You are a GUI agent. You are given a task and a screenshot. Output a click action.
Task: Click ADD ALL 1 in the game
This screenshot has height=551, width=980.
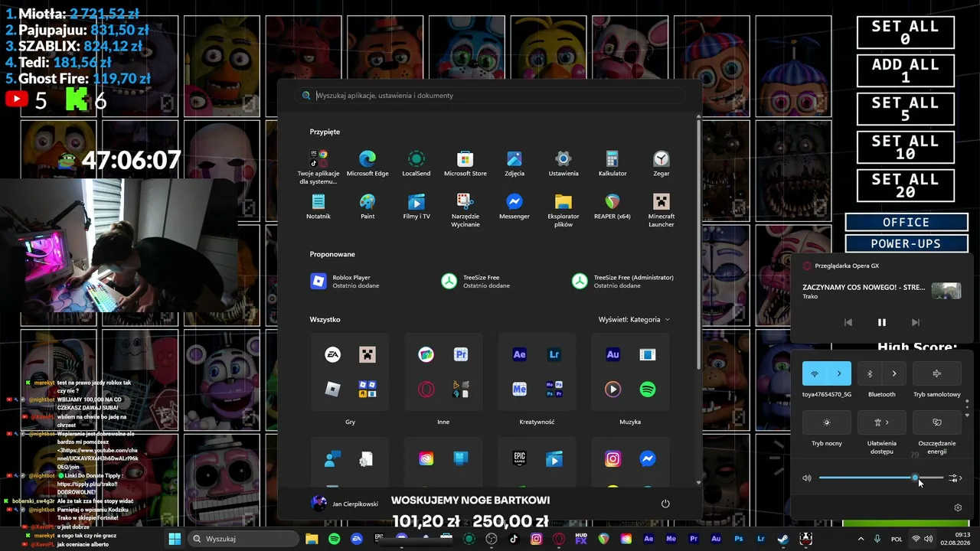tap(905, 70)
